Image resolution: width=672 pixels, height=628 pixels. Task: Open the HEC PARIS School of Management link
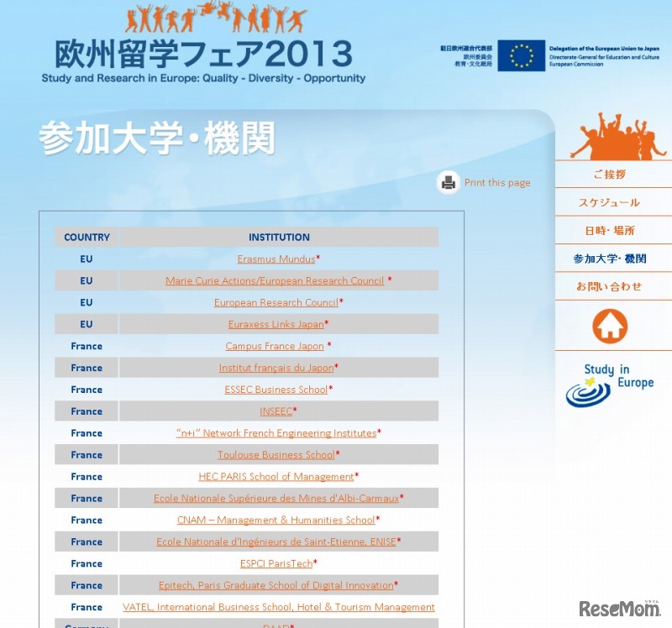click(276, 477)
